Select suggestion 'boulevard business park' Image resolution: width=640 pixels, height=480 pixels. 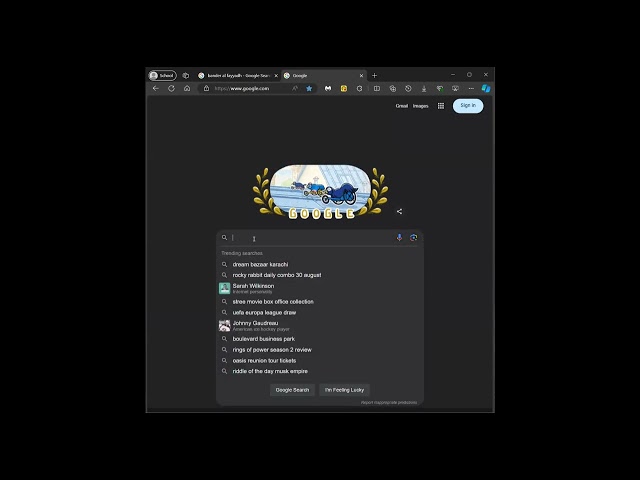(x=320, y=339)
